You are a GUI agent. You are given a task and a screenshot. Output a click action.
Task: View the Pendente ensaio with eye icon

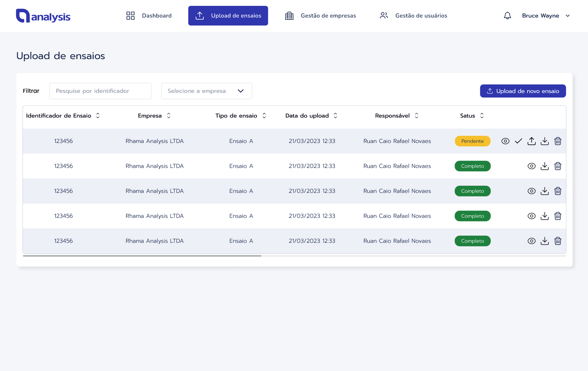[505, 141]
